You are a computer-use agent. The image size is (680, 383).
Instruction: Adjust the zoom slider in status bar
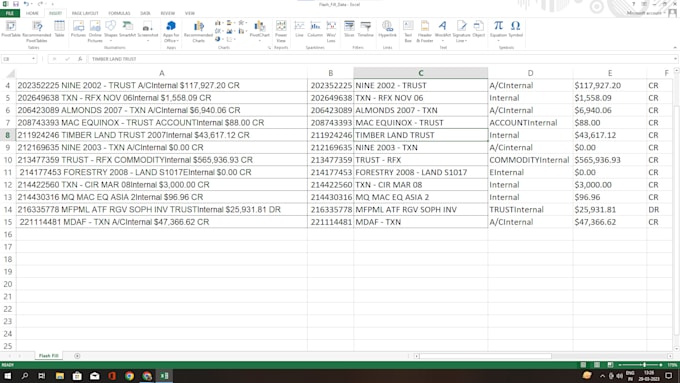click(644, 365)
